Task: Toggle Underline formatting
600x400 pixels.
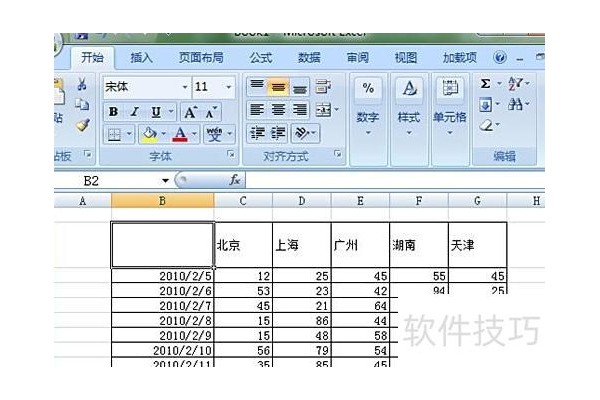Action: tap(156, 112)
